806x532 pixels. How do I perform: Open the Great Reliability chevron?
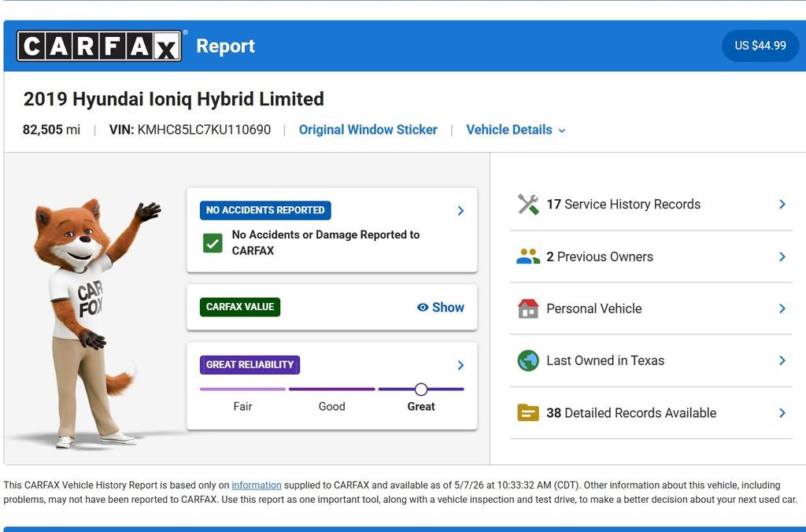[460, 365]
